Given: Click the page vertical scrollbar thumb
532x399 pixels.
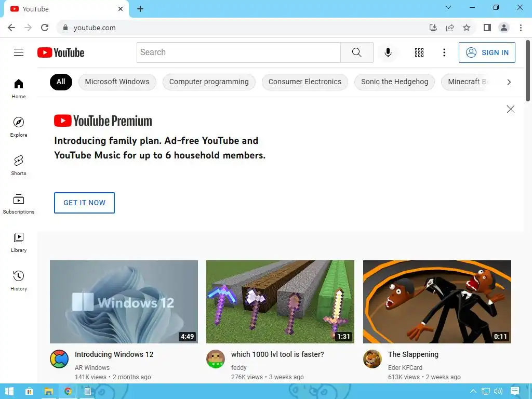Looking at the screenshot, I should tap(528, 71).
